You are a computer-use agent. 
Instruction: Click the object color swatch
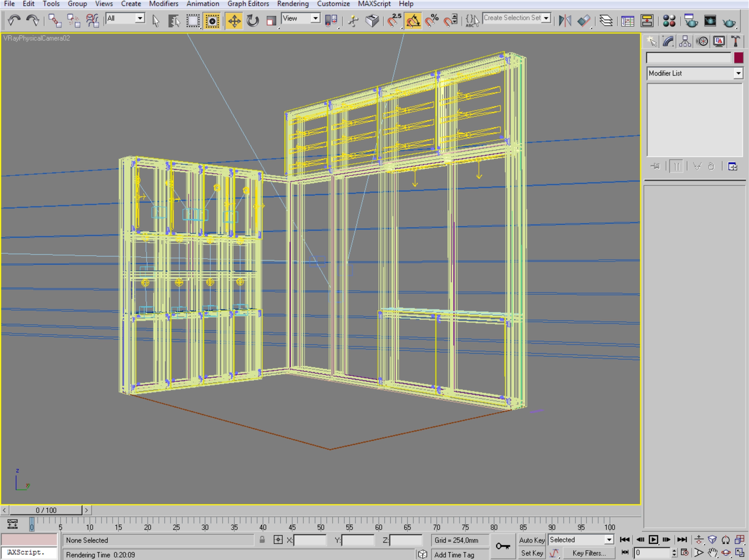(x=738, y=58)
